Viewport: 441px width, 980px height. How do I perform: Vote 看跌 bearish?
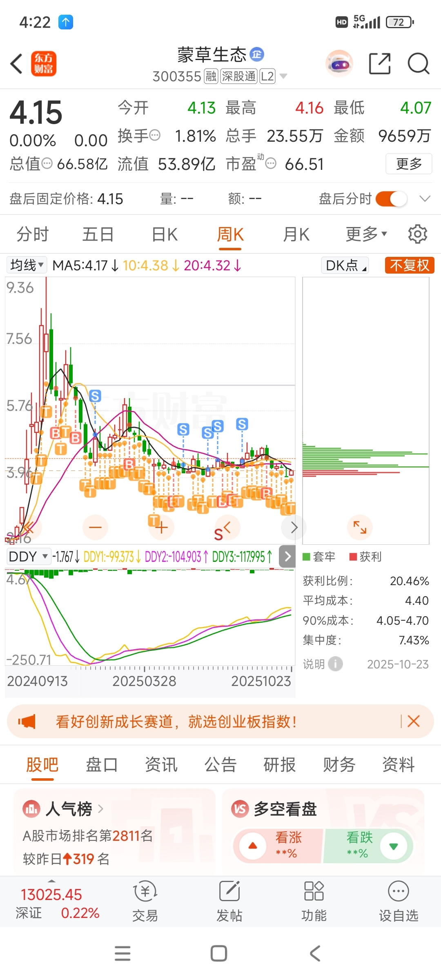point(367,846)
